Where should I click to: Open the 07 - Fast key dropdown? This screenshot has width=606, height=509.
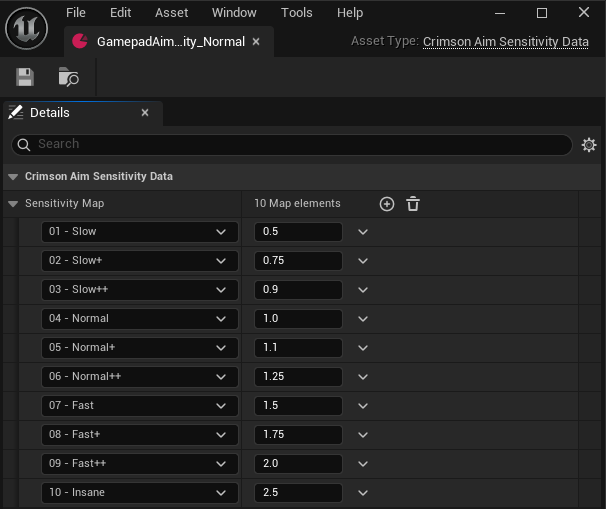tap(140, 405)
